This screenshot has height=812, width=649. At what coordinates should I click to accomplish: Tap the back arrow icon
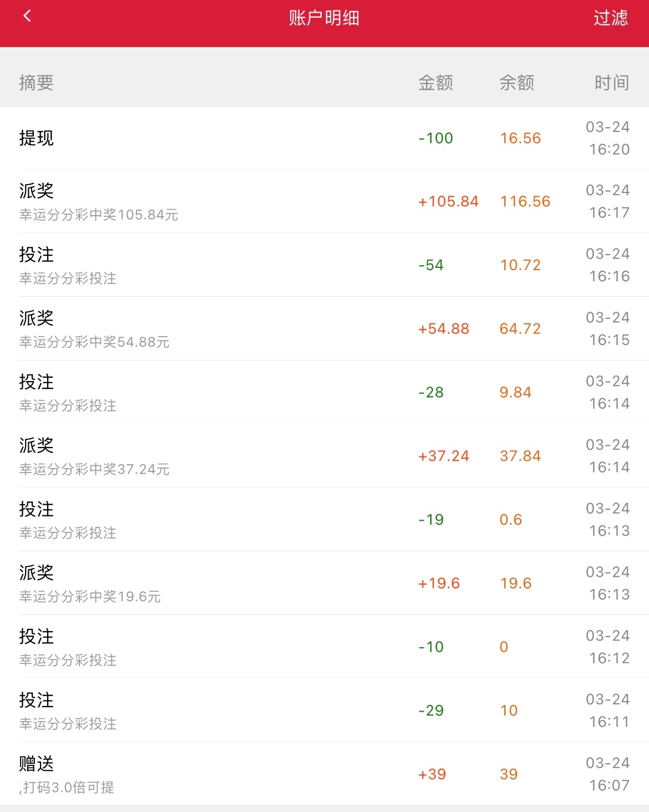[27, 17]
